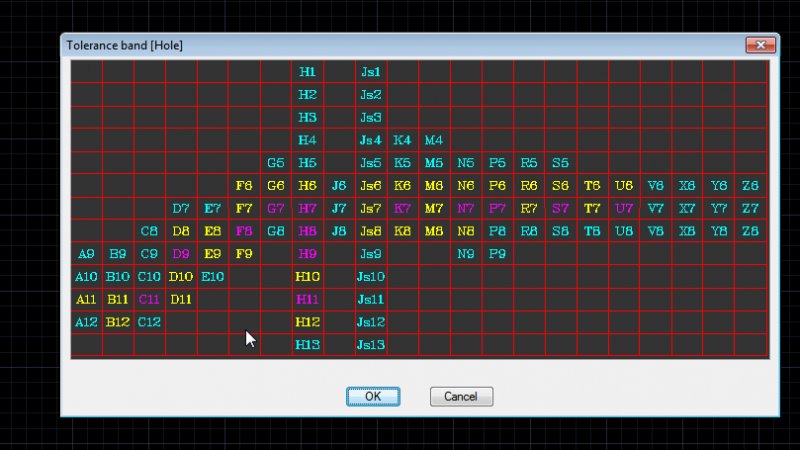The image size is (800, 450).
Task: Pick the D7 tolerance cell
Action: point(181,208)
